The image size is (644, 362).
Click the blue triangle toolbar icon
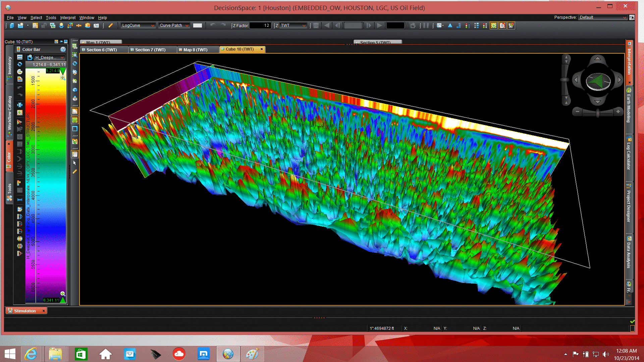point(450,25)
